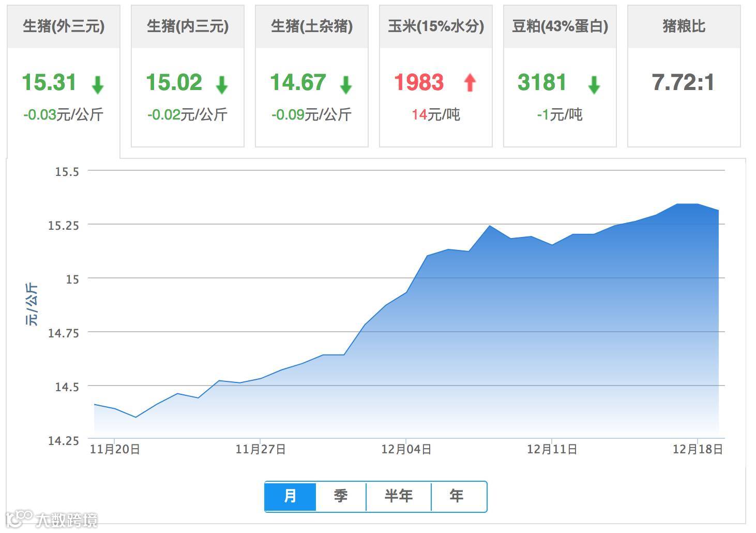Click the 14.67 price value
Screen dimensions: 756x533
[298, 83]
